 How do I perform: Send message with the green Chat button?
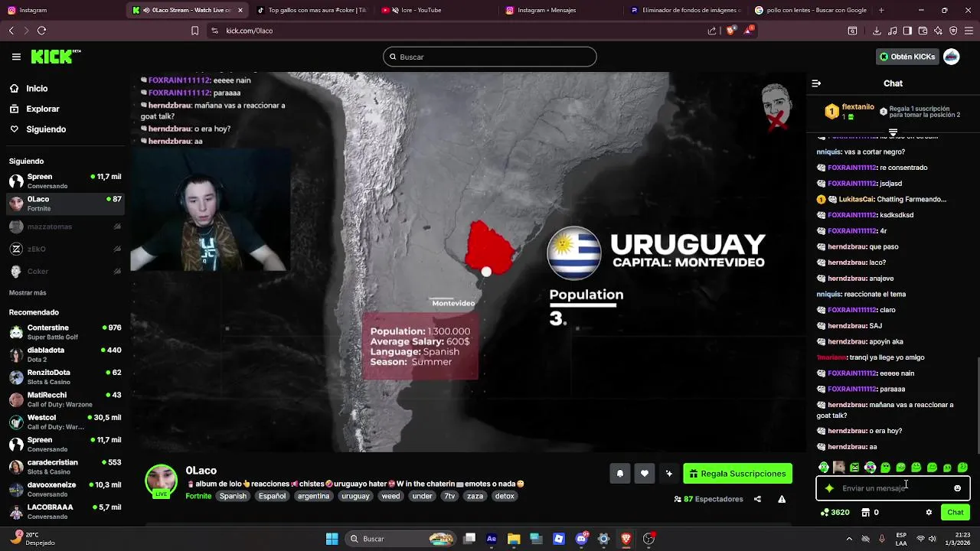point(955,513)
